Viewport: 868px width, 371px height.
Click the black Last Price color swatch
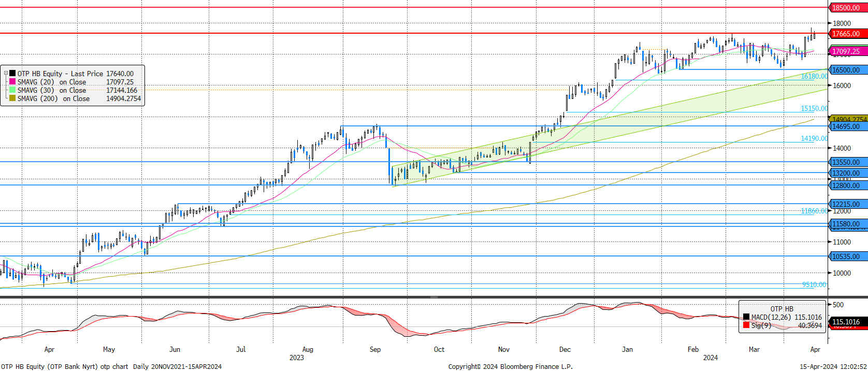point(12,74)
